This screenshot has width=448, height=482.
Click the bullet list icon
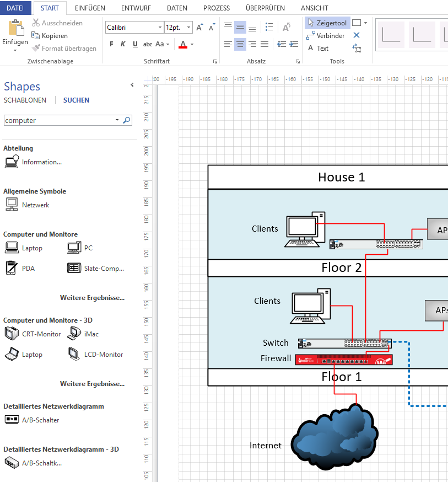coord(269,27)
